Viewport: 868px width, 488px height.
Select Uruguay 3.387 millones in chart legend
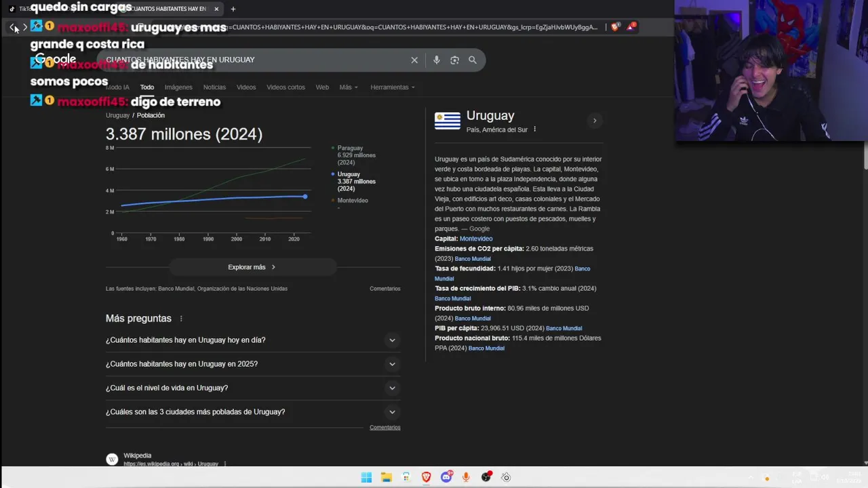[354, 182]
